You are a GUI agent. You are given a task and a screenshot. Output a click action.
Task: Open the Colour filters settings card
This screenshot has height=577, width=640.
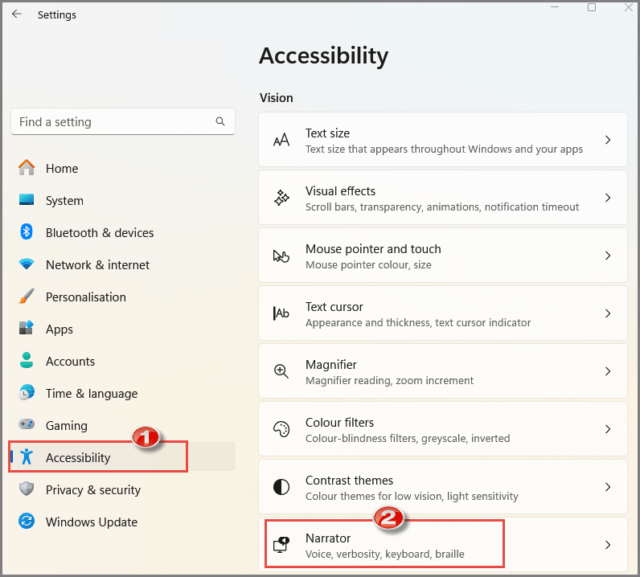(443, 429)
